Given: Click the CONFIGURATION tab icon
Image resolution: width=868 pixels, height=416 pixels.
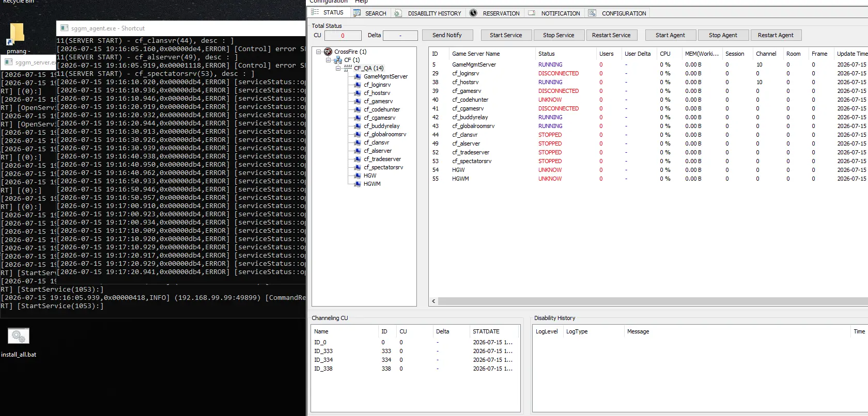Looking at the screenshot, I should point(592,13).
